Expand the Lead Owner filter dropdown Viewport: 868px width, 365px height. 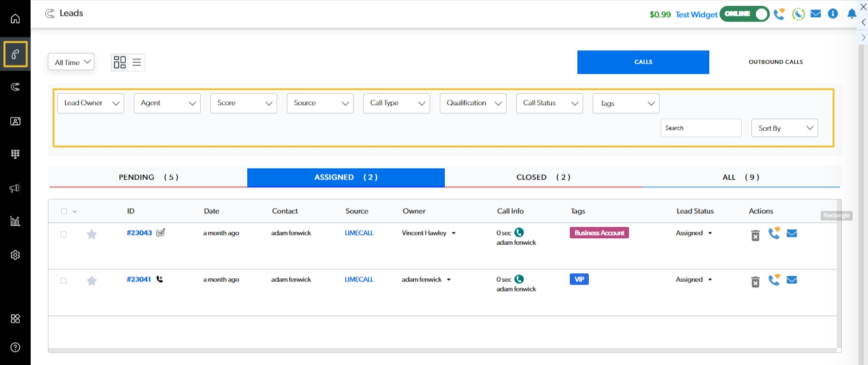point(90,103)
